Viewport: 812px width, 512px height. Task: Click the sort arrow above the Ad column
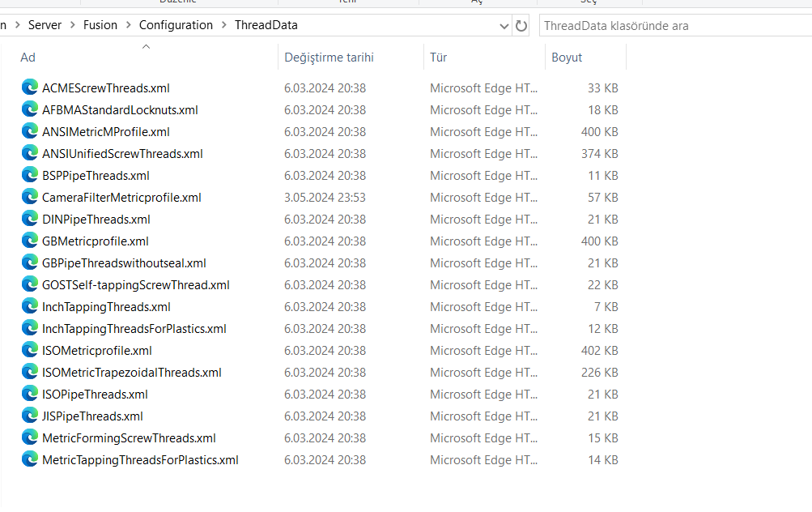[x=146, y=49]
